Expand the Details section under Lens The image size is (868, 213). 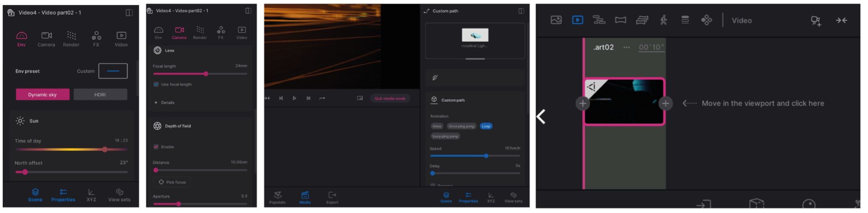pyautogui.click(x=156, y=103)
